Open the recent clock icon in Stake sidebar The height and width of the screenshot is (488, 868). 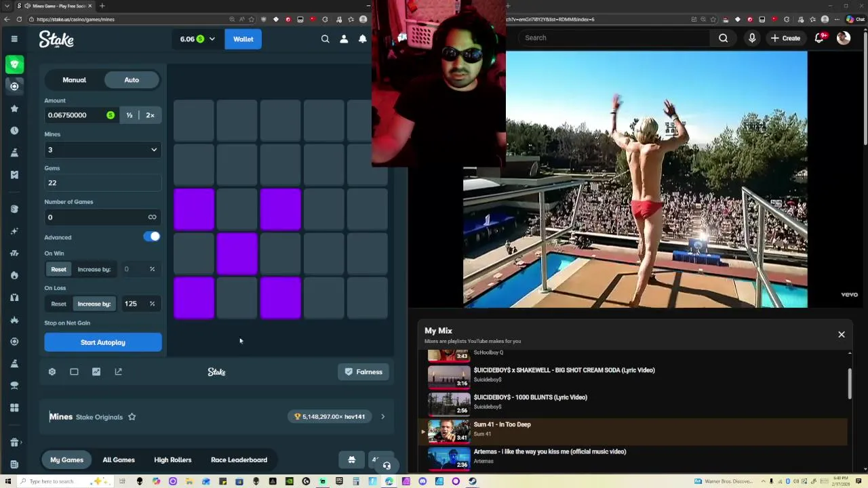(x=14, y=130)
